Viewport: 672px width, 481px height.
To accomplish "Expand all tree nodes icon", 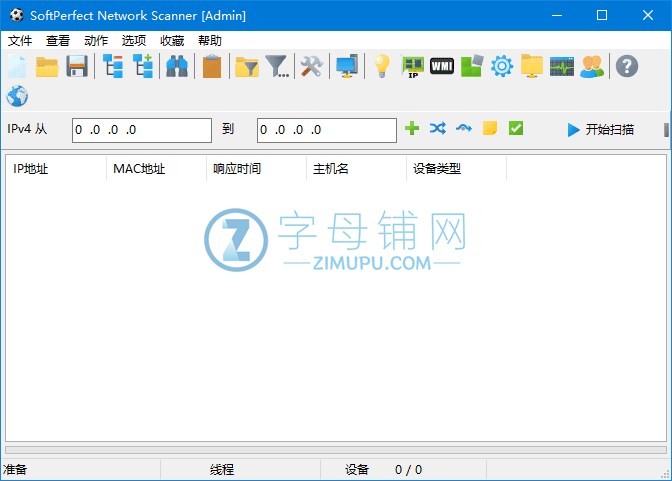I will 143,66.
